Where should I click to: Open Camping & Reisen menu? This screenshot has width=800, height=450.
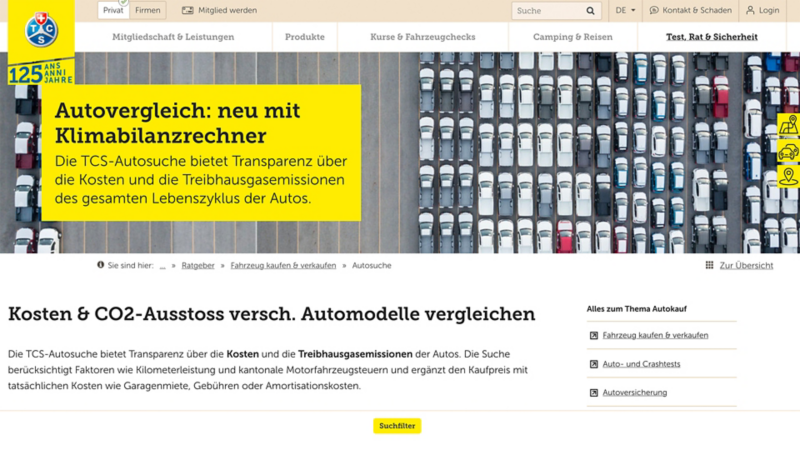coord(572,37)
